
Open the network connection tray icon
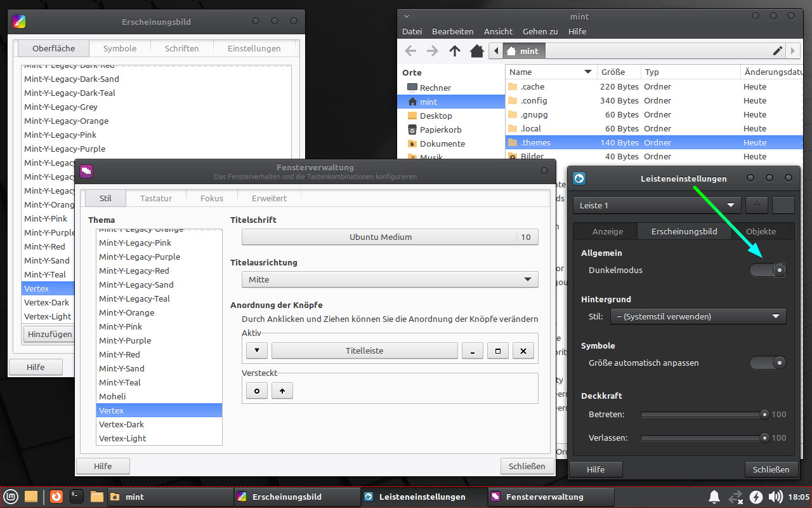point(736,497)
